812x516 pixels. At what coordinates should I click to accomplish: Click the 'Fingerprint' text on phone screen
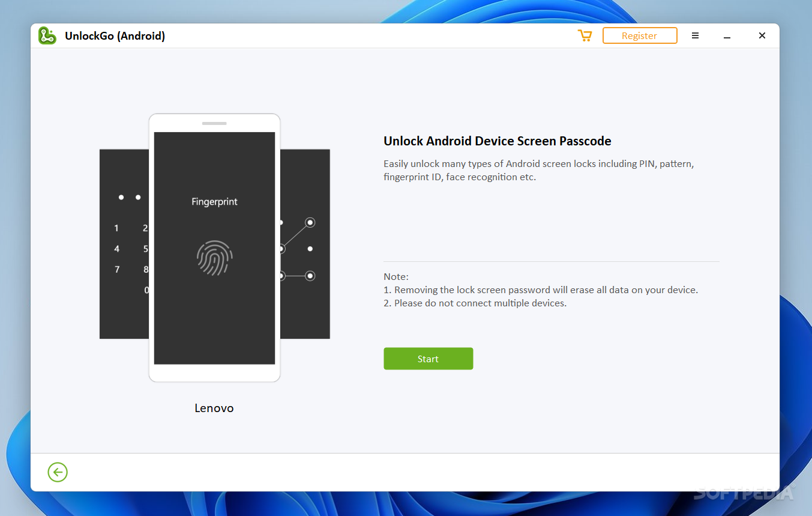click(214, 202)
